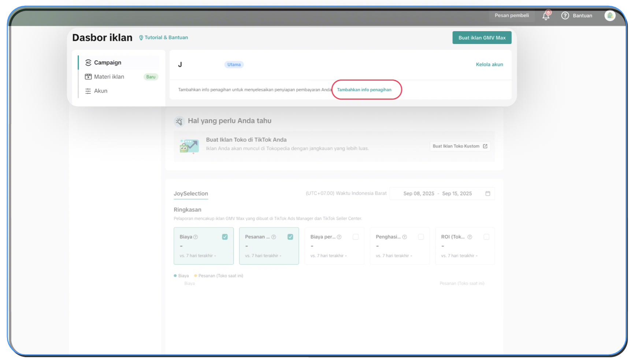
Task: Open the notification bell icon
Action: (x=546, y=16)
